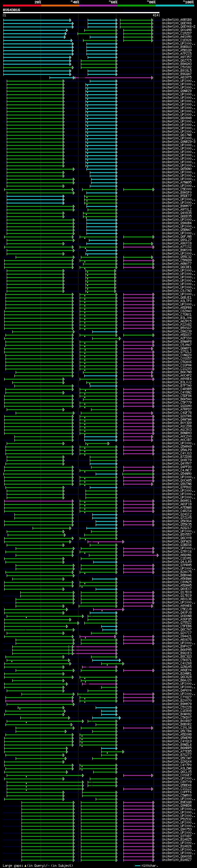The image size is (197, 868).
Task: Open hit UniRef100_C1E826
Action: (177, 40)
